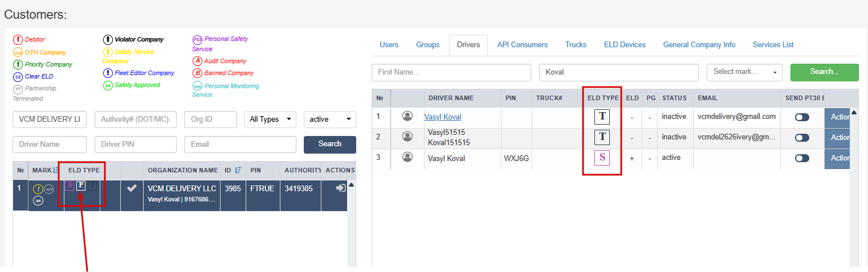The image size is (868, 272).
Task: Sort companies by the MARK column sort icon
Action: (x=56, y=170)
